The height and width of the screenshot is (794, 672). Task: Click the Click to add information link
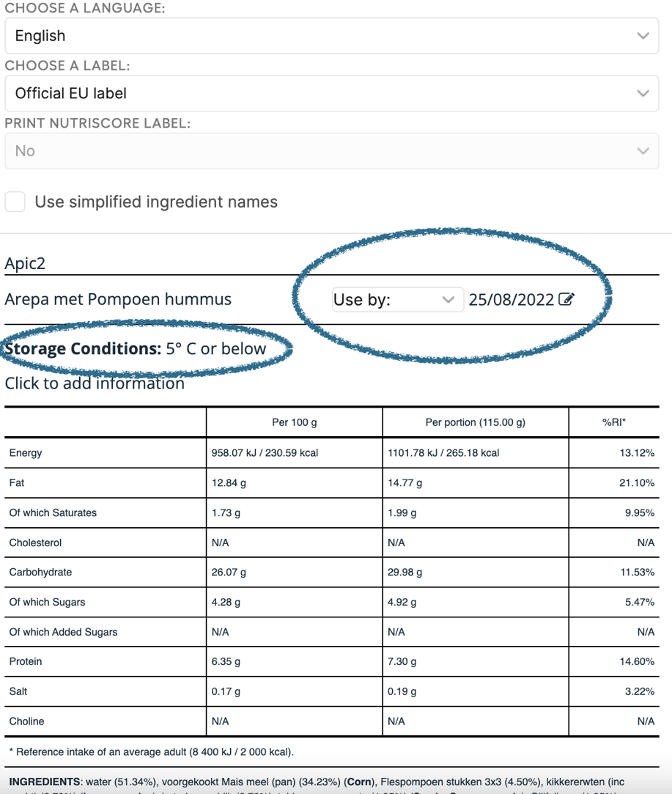(x=95, y=383)
